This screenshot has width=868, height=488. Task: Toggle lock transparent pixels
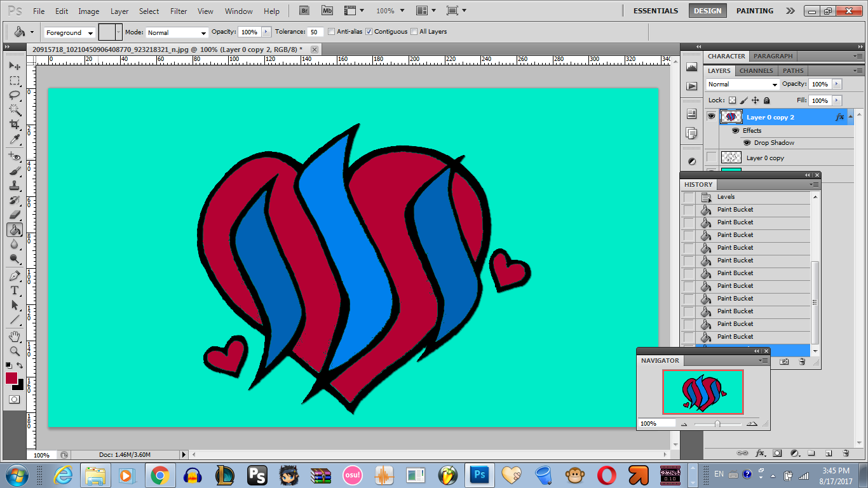pyautogui.click(x=732, y=100)
